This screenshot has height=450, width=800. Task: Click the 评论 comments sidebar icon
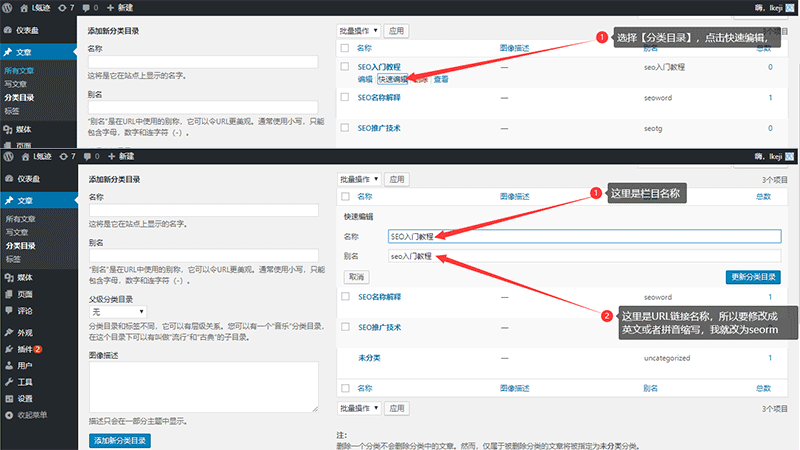pos(9,311)
